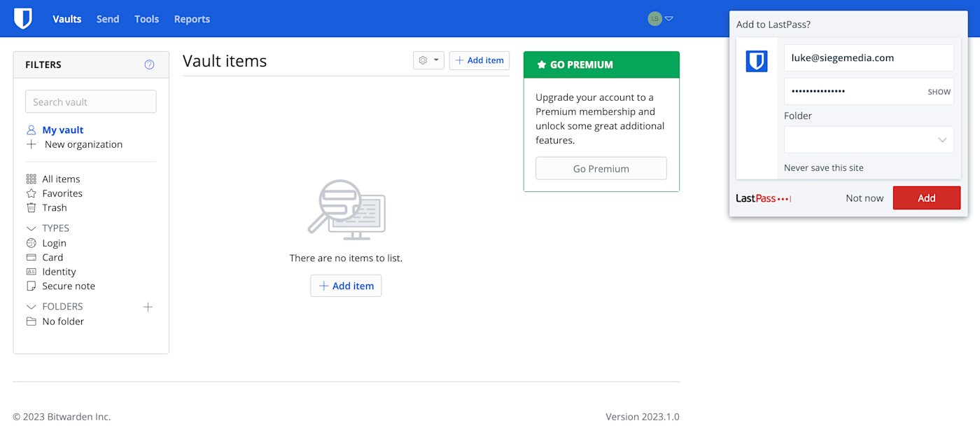The width and height of the screenshot is (980, 442).
Task: Open the Send tab
Action: 108,19
